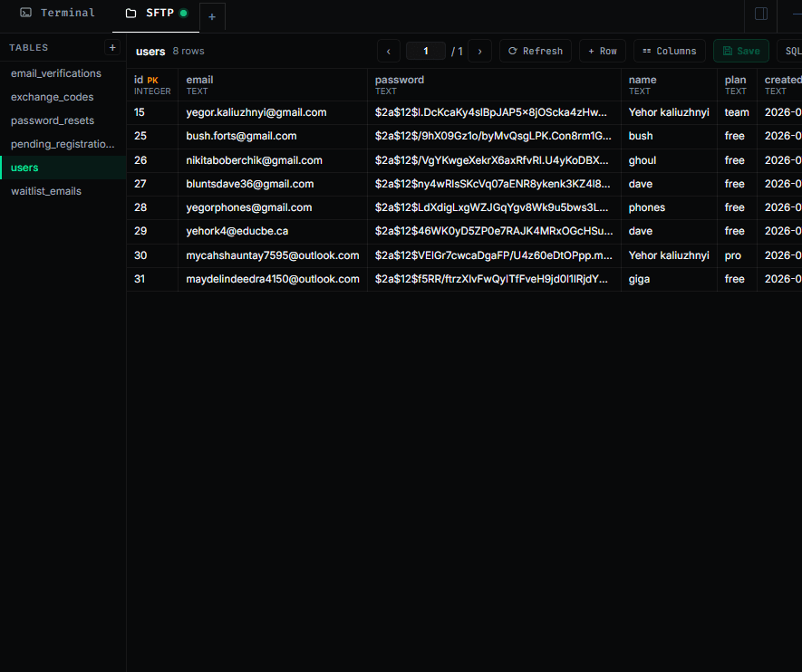Select email bush.forts@gmail.com cell
This screenshot has width=802, height=672.
tap(273, 136)
